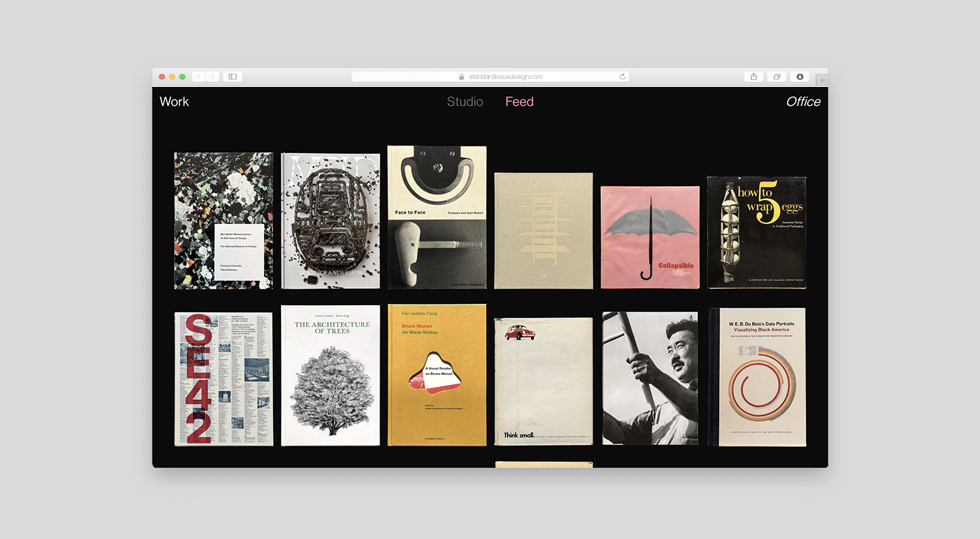This screenshot has width=980, height=539.
Task: Open the beige linen book with ladder emblem
Action: (544, 231)
